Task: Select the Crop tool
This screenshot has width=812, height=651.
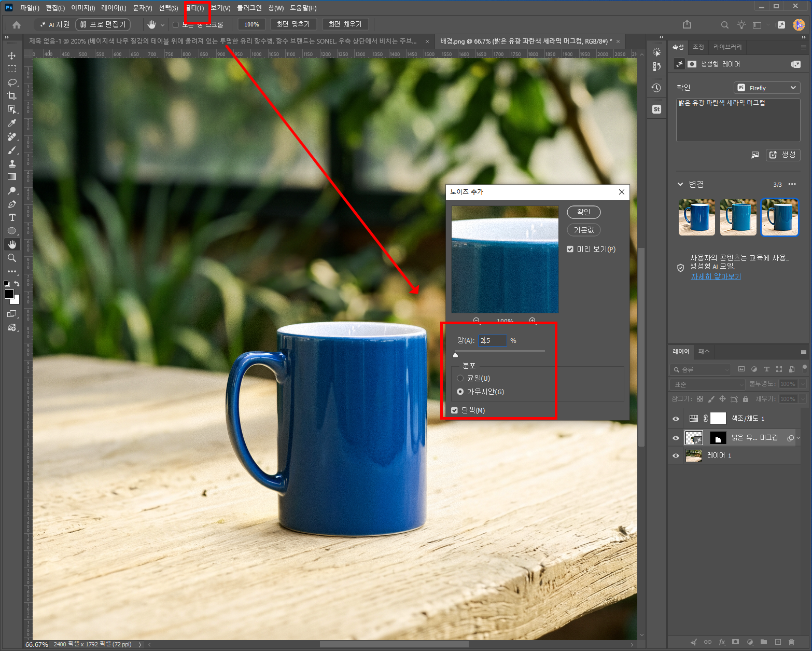Action: coord(12,96)
